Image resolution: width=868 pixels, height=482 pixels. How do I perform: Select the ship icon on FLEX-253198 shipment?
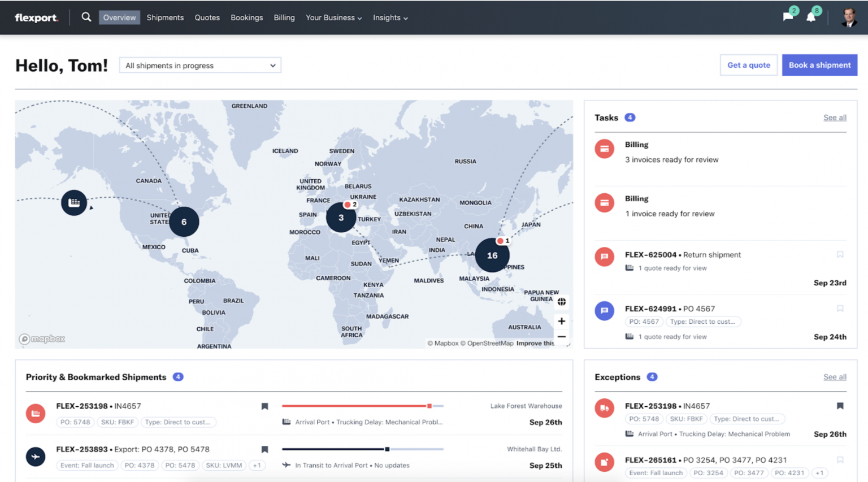(36, 413)
